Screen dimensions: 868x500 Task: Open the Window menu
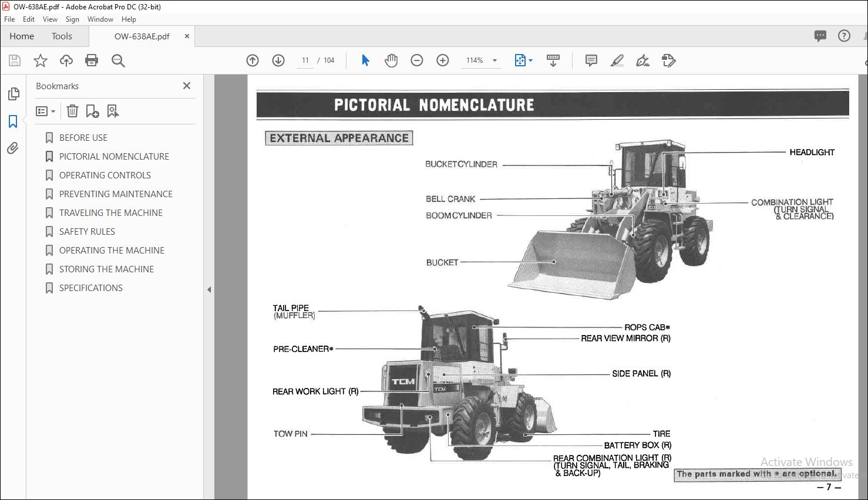coord(100,19)
